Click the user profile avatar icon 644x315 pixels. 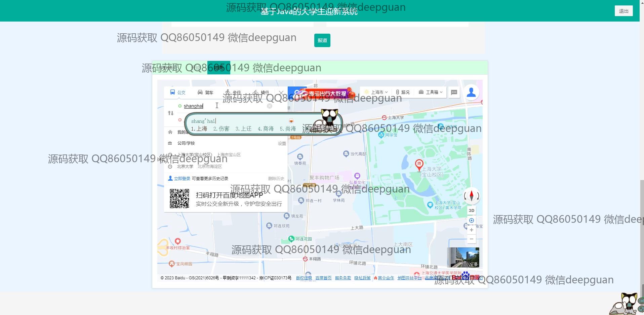pos(471,92)
